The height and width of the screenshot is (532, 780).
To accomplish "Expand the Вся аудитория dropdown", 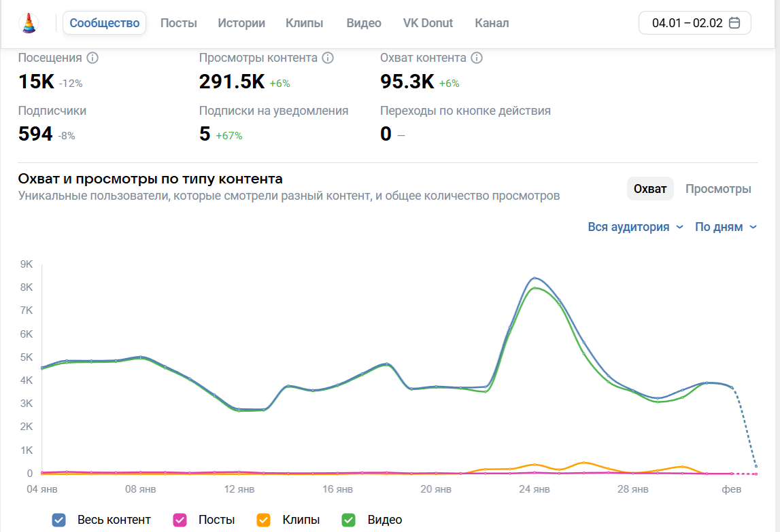I will [635, 227].
